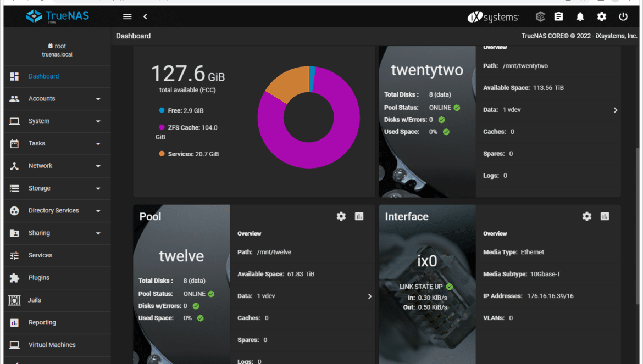This screenshot has height=364, width=643.
Task: Click the Accounts people icon
Action: tap(14, 99)
